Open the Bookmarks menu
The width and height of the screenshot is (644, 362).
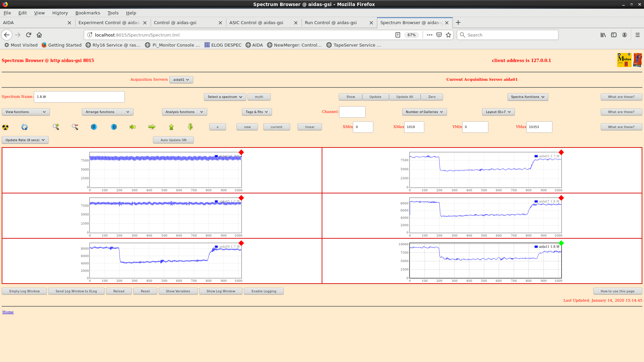(88, 13)
